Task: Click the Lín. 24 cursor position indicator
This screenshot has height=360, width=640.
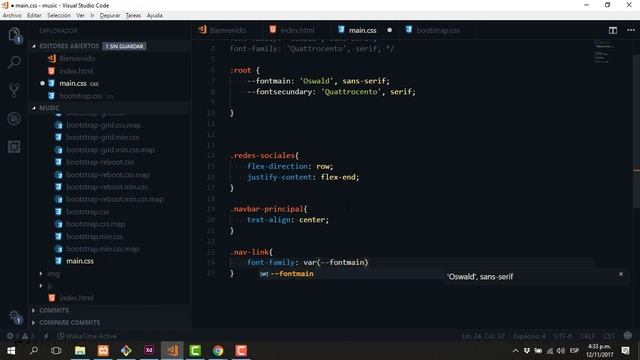Action: [x=483, y=336]
